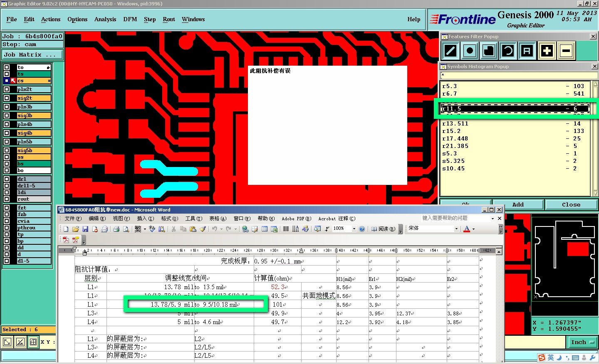
Task: Click the Undo arrow icon in Word
Action: (x=214, y=229)
